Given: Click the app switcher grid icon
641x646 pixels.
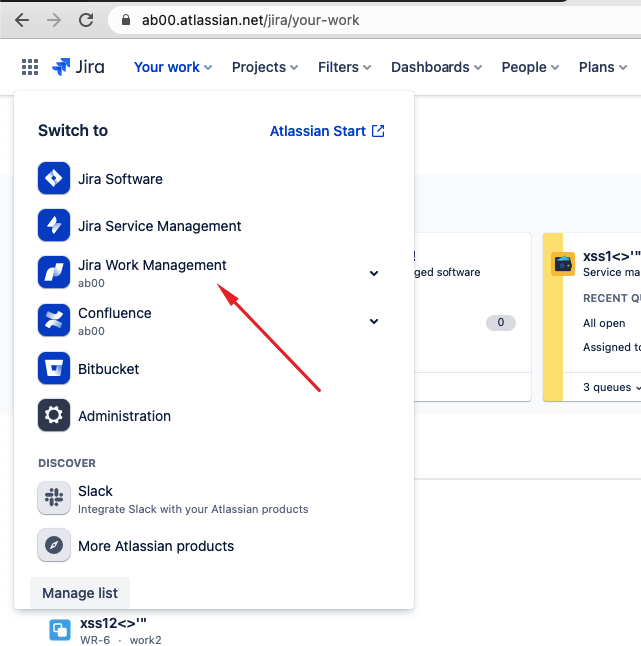Looking at the screenshot, I should (x=30, y=67).
